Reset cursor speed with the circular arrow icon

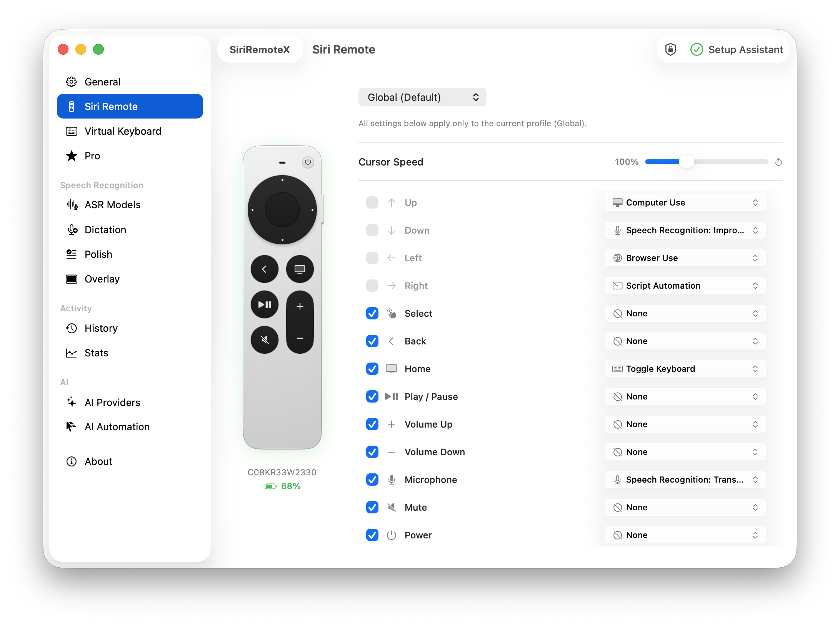pyautogui.click(x=778, y=162)
